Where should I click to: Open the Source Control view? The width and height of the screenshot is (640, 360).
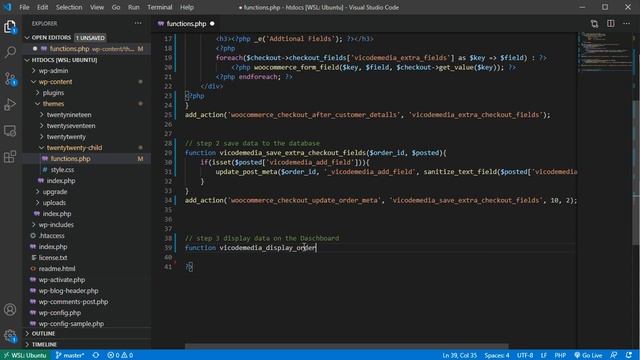pyautogui.click(x=10, y=78)
